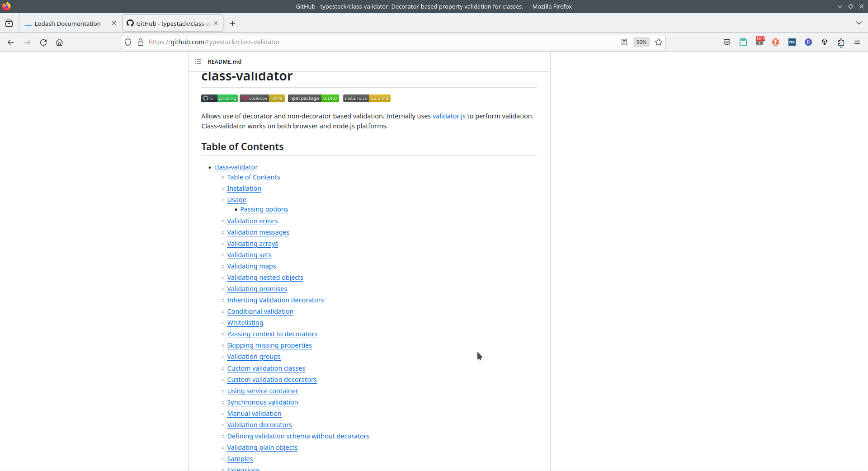Go to the Firefox home page
Image resolution: width=868 pixels, height=471 pixels.
click(59, 42)
